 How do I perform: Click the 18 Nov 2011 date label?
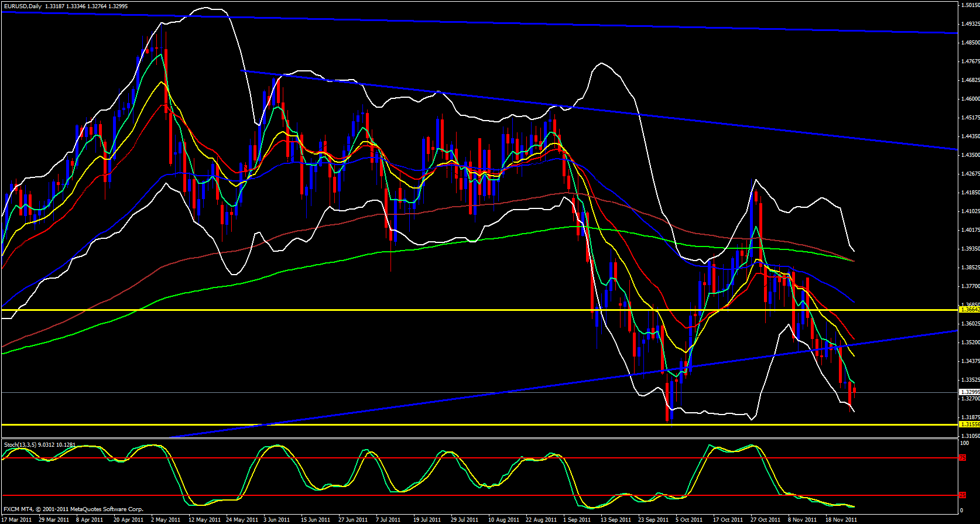841,519
